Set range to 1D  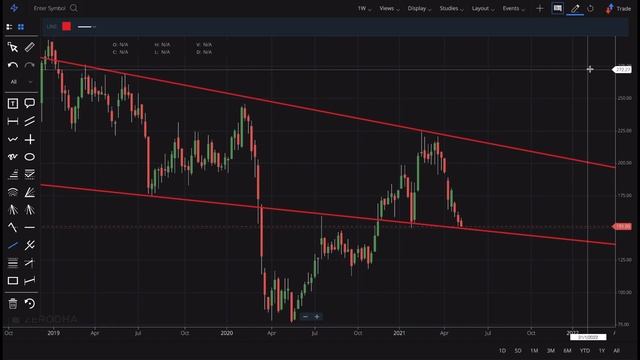[x=502, y=351]
